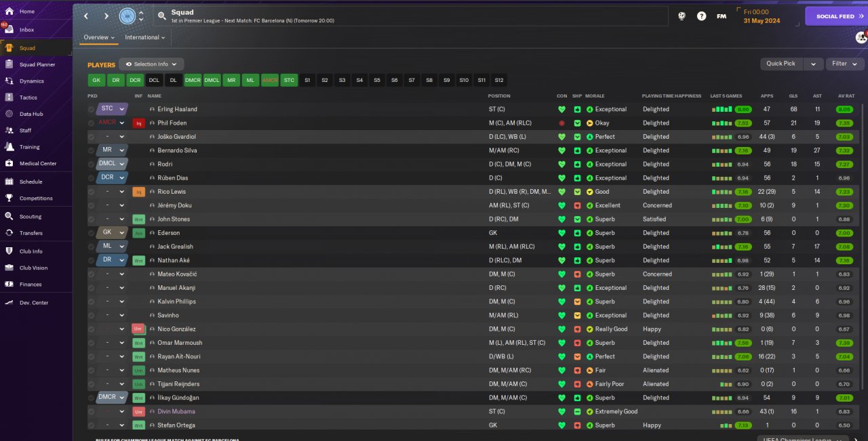Open the Filter dropdown
Image resolution: width=868 pixels, height=441 pixels.
845,64
